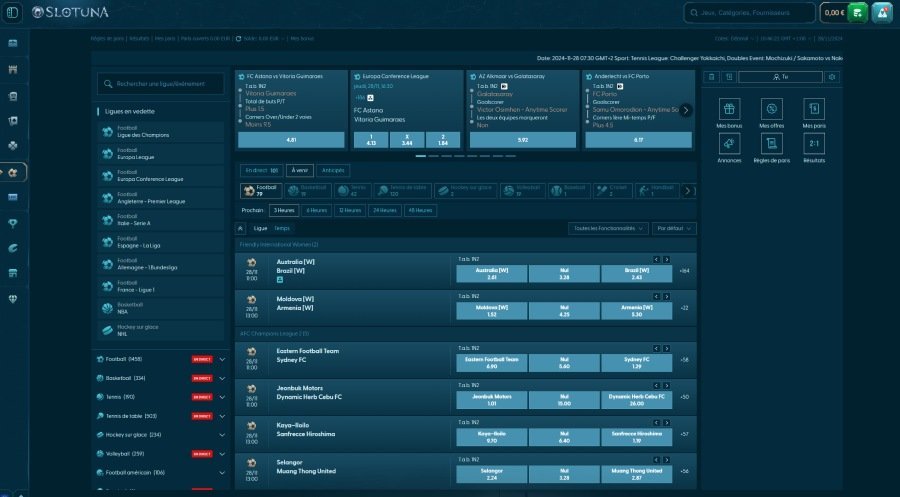Open Règles de paris scroll icon

771,143
